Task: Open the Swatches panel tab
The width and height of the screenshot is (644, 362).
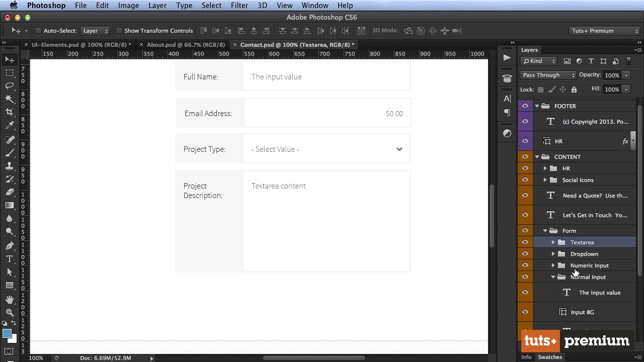Action: [x=550, y=357]
